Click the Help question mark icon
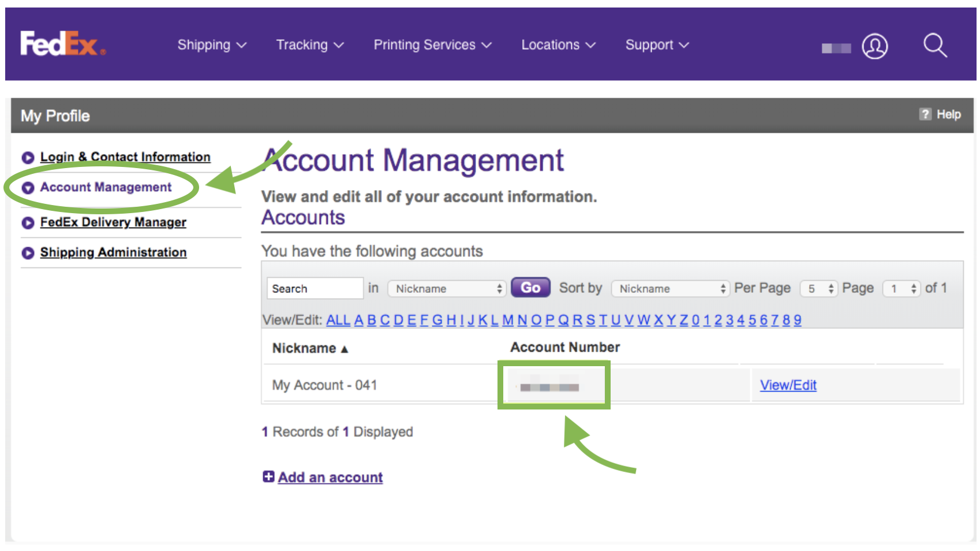The width and height of the screenshot is (980, 551). point(925,114)
